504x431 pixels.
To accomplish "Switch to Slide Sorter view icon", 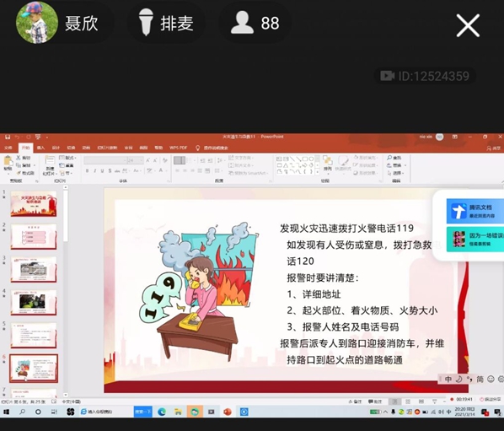I will tap(408, 401).
